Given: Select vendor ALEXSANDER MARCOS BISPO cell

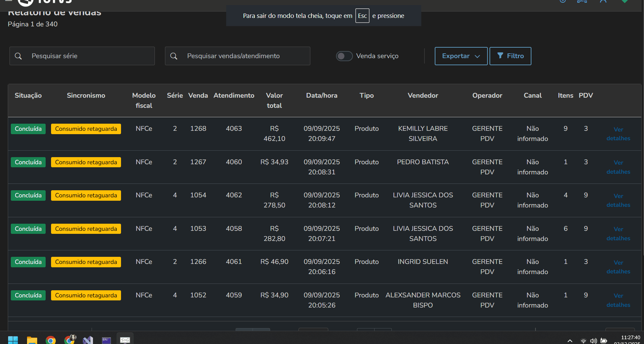Looking at the screenshot, I should coord(423,300).
